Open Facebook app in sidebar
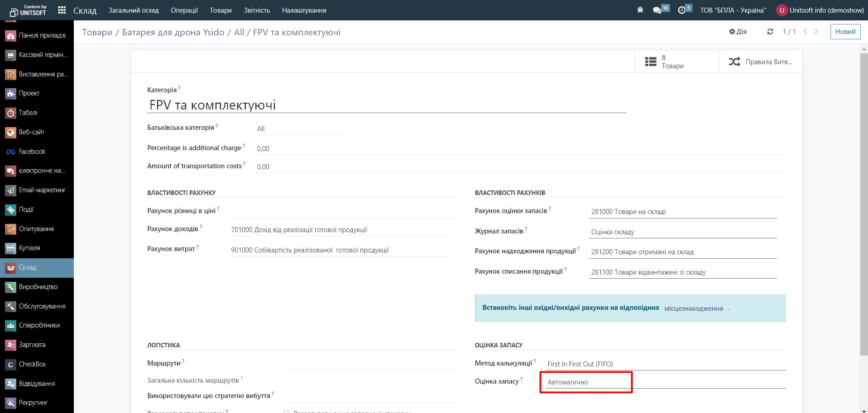The width and height of the screenshot is (868, 413). pos(32,152)
